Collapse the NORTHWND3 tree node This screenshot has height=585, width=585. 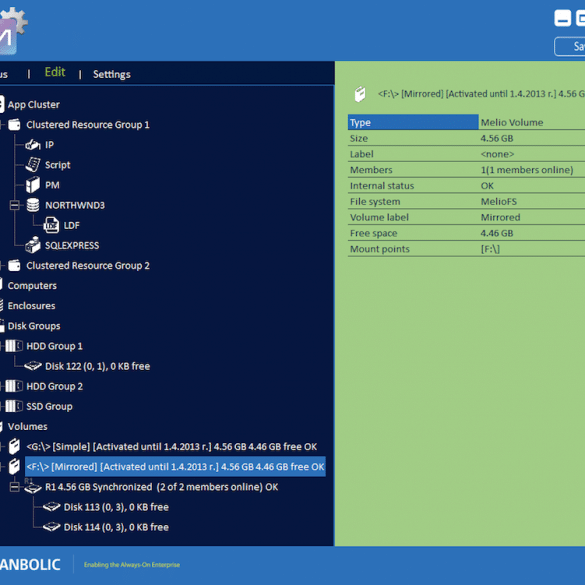15,205
